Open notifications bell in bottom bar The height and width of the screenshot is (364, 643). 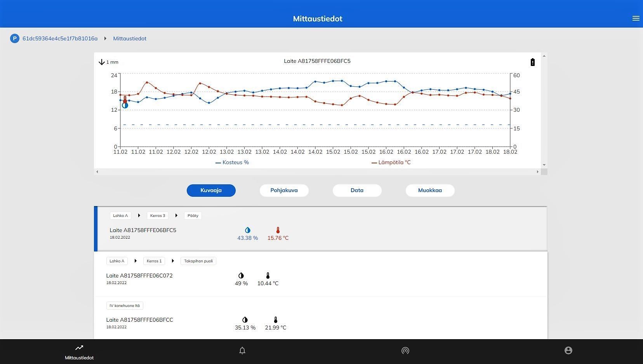click(242, 351)
